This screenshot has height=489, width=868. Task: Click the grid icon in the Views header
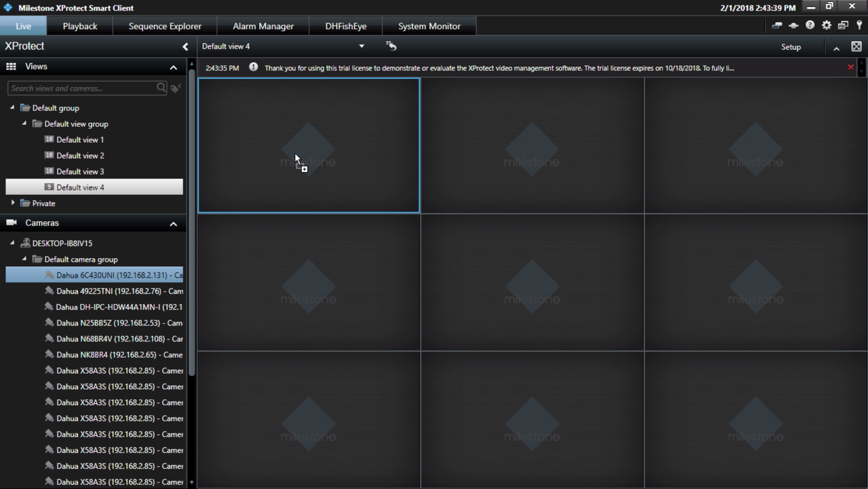(11, 66)
